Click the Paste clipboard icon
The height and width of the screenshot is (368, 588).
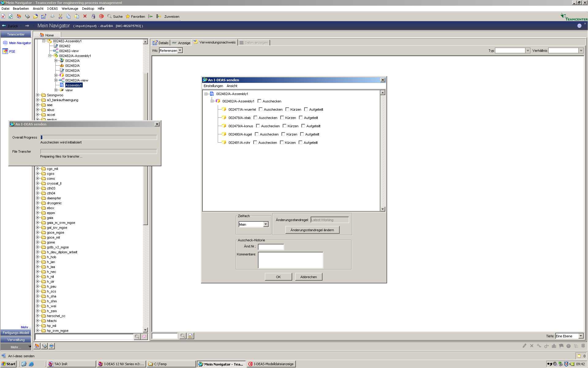(77, 17)
